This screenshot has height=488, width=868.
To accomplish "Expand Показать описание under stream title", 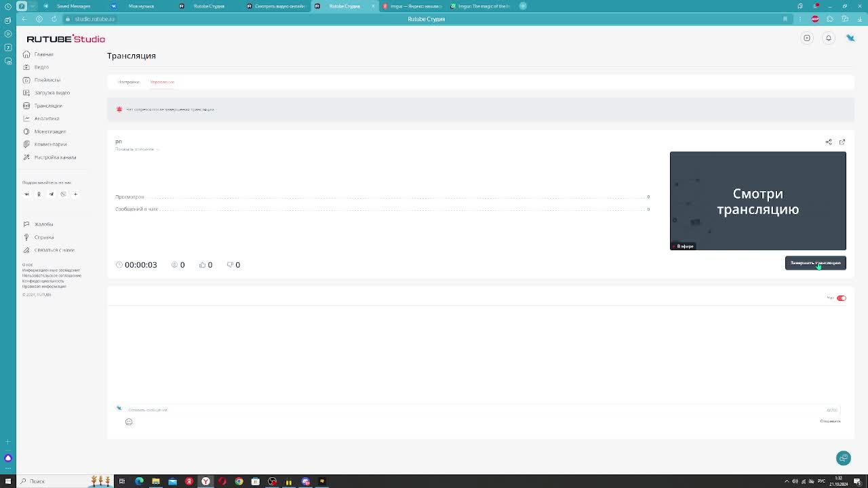I will click(x=136, y=149).
